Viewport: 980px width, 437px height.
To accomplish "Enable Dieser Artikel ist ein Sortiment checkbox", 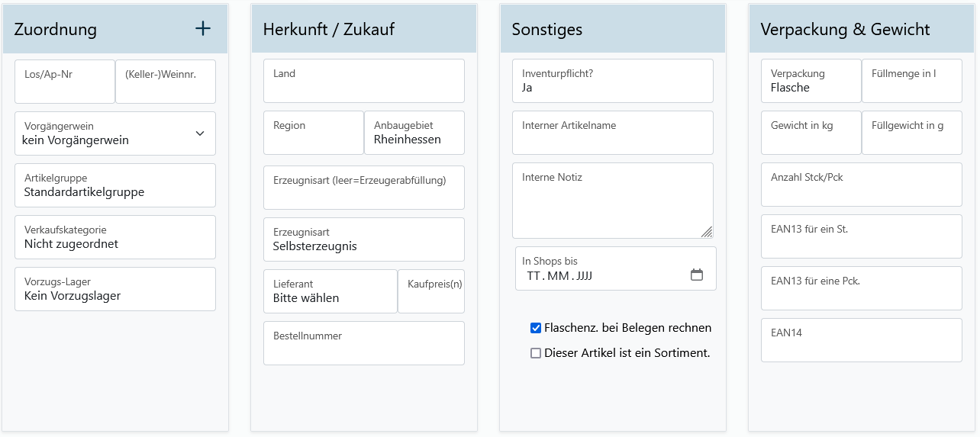I will click(x=536, y=353).
